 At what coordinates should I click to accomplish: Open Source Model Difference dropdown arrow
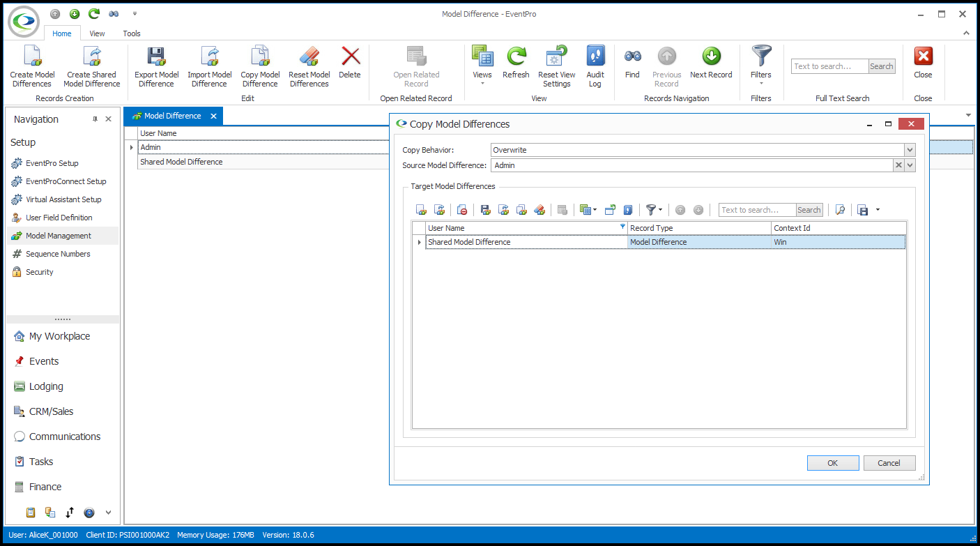coord(910,165)
